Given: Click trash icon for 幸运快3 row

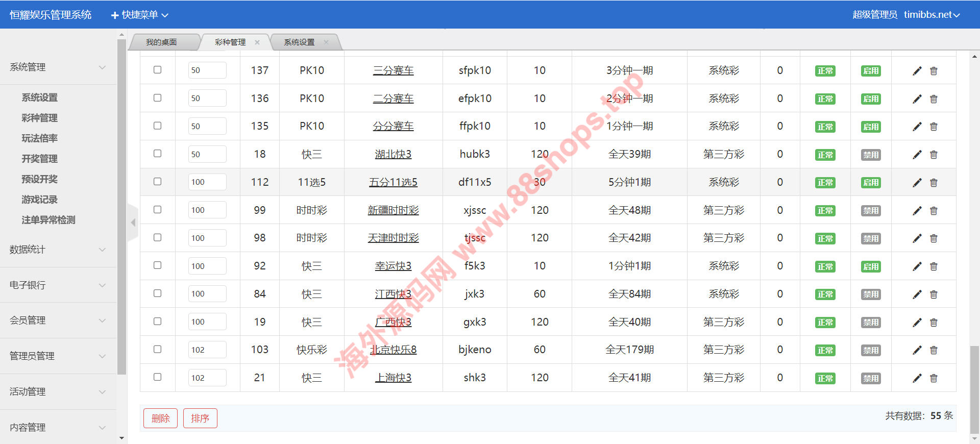Looking at the screenshot, I should (934, 266).
